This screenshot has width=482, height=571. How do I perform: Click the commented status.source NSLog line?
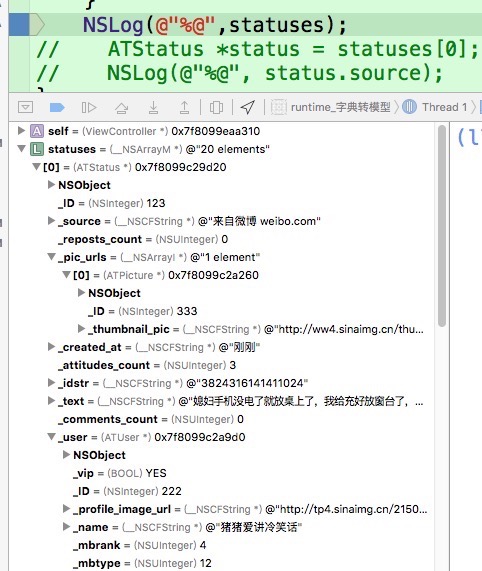pos(239,73)
